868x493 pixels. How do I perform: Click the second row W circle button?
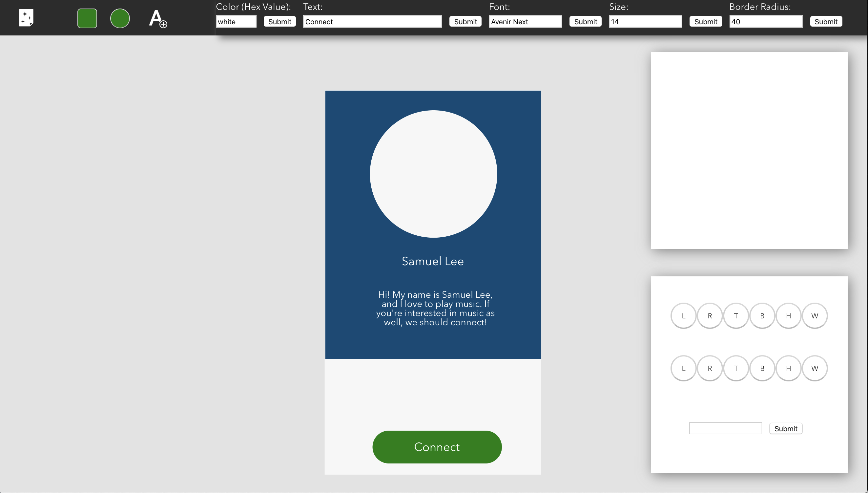814,368
